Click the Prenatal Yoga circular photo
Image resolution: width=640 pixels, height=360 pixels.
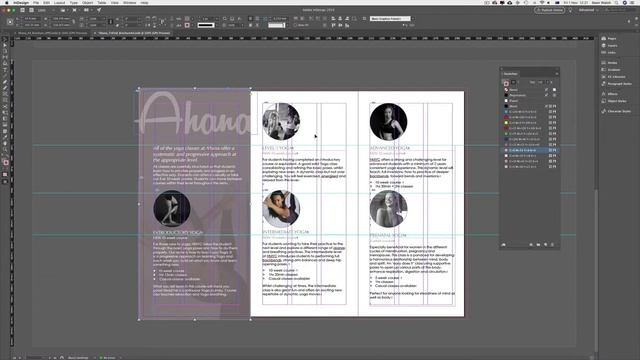388,209
